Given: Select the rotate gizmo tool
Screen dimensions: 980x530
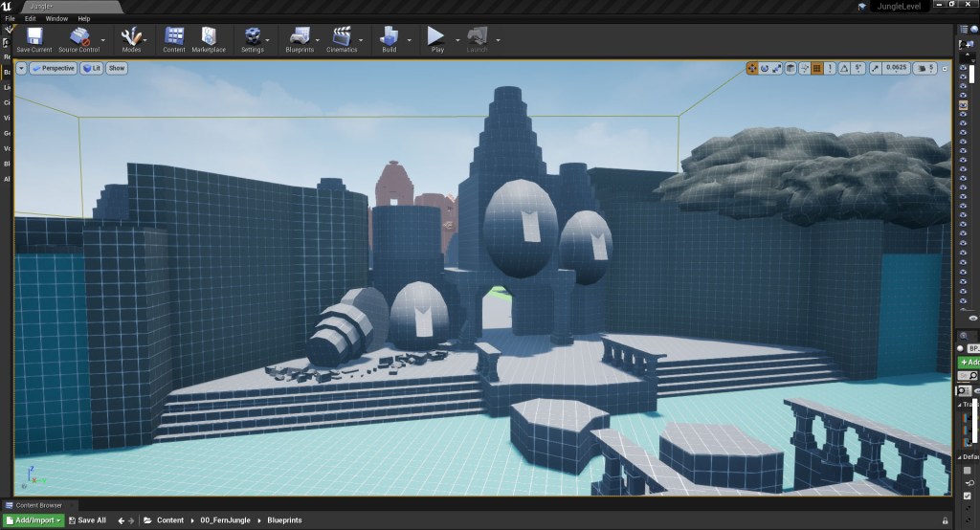Looking at the screenshot, I should [x=765, y=68].
